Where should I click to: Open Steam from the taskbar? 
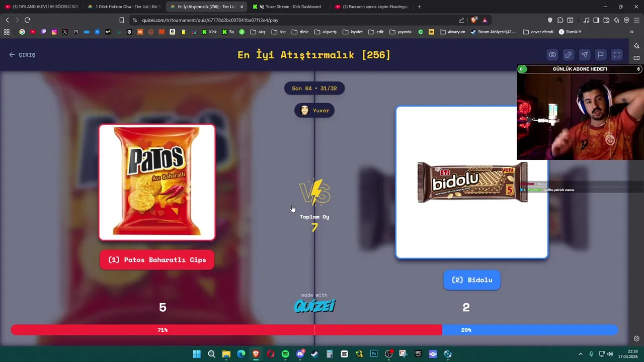(x=314, y=354)
